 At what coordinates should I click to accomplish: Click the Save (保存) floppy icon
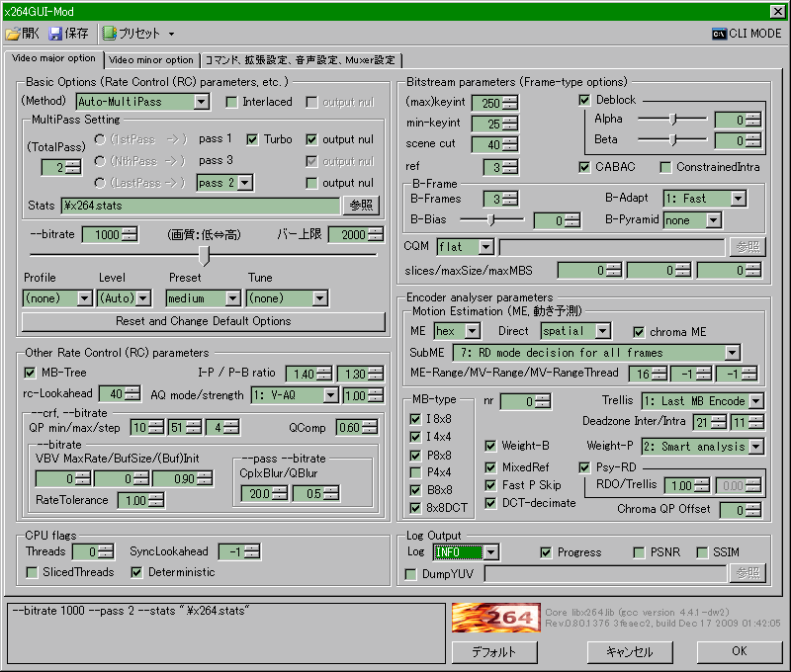(55, 34)
